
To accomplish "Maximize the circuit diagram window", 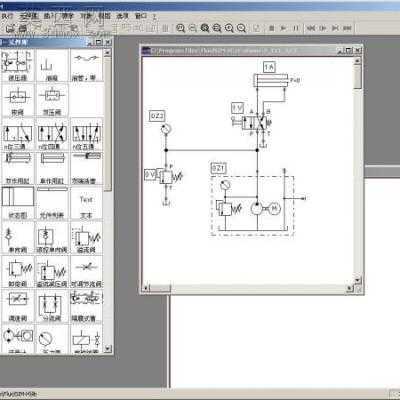I will (x=349, y=51).
